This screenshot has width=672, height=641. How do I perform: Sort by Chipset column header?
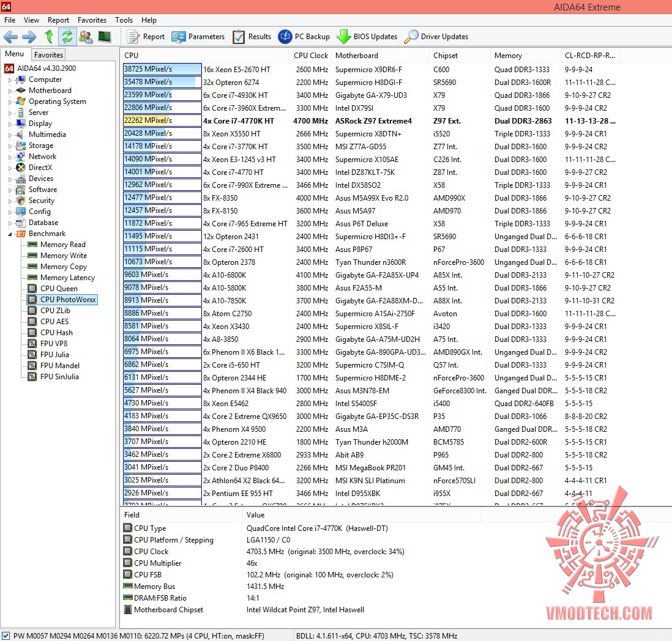tap(460, 56)
